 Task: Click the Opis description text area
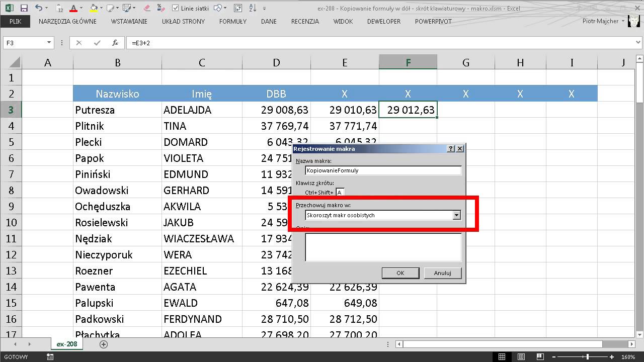(383, 247)
